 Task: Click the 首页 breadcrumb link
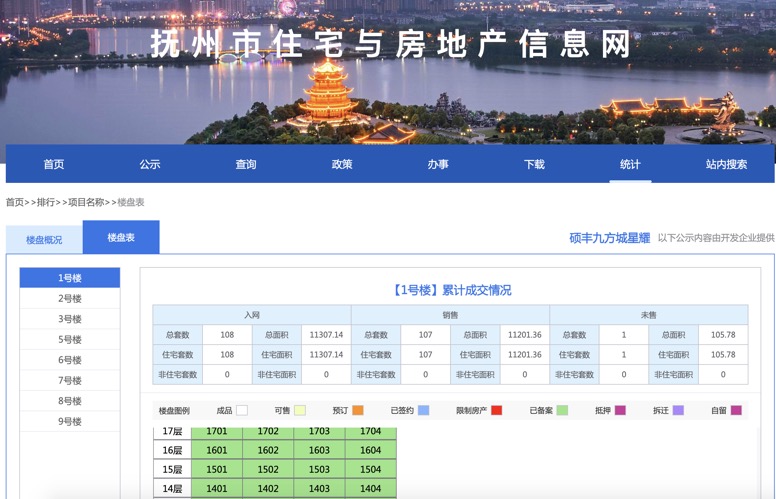click(15, 203)
